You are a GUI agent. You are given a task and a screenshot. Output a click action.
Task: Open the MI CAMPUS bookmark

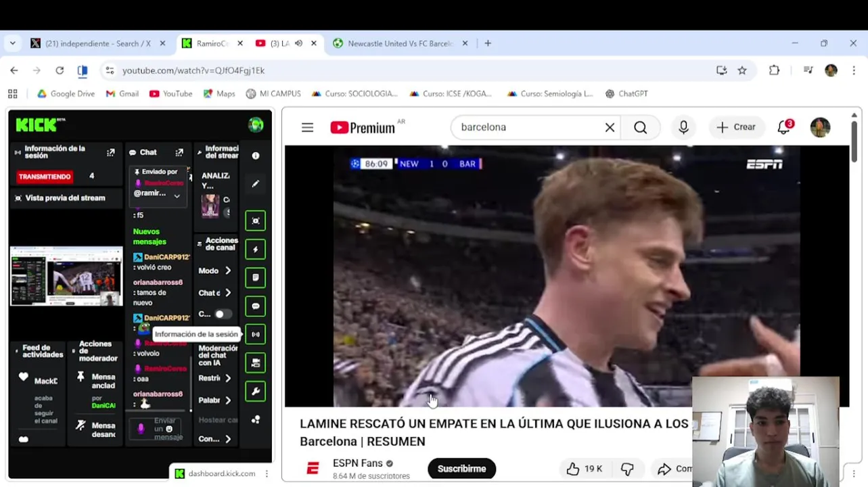pyautogui.click(x=273, y=94)
